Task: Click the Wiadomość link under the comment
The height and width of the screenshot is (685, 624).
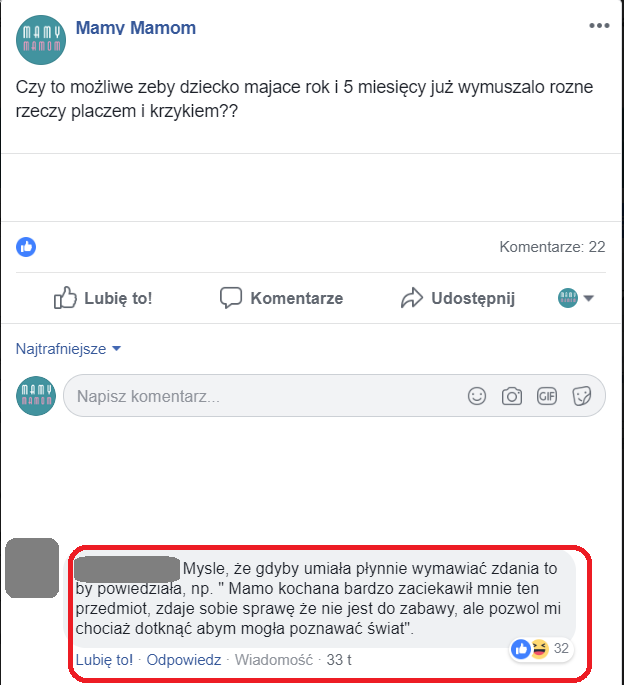Action: 274,660
